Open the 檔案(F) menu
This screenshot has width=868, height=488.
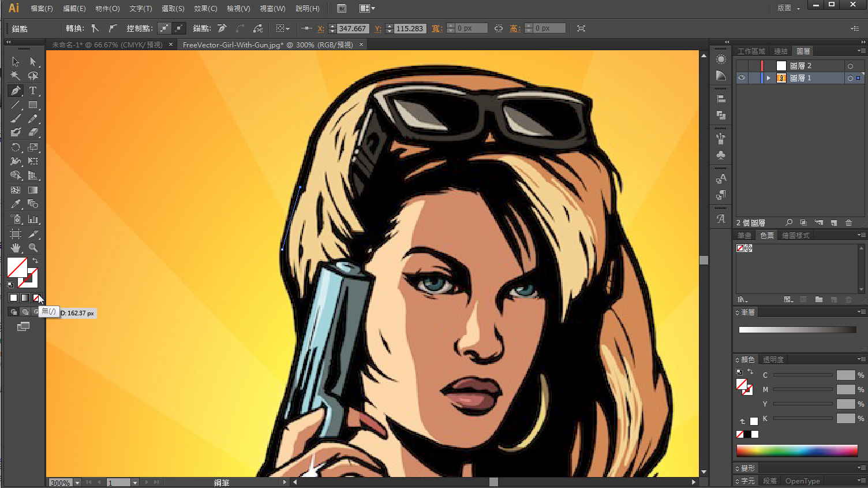pyautogui.click(x=42, y=9)
